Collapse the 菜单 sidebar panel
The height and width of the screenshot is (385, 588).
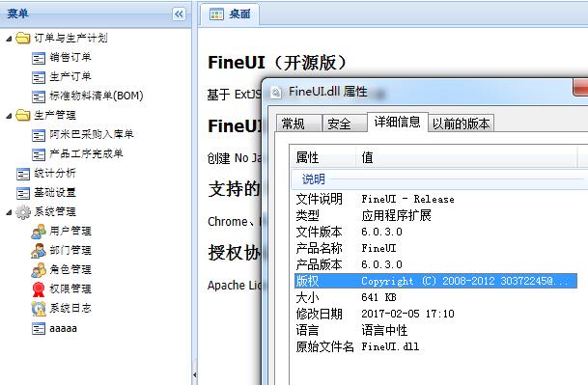coord(179,14)
